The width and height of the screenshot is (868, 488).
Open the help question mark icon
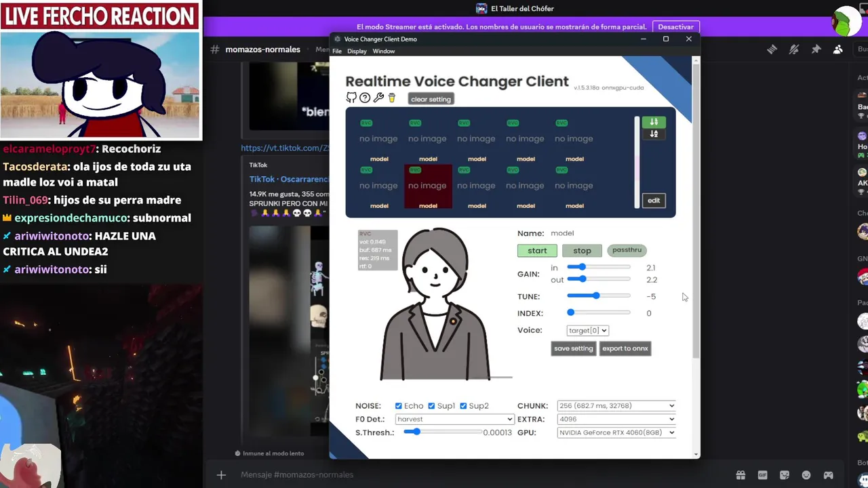point(365,98)
